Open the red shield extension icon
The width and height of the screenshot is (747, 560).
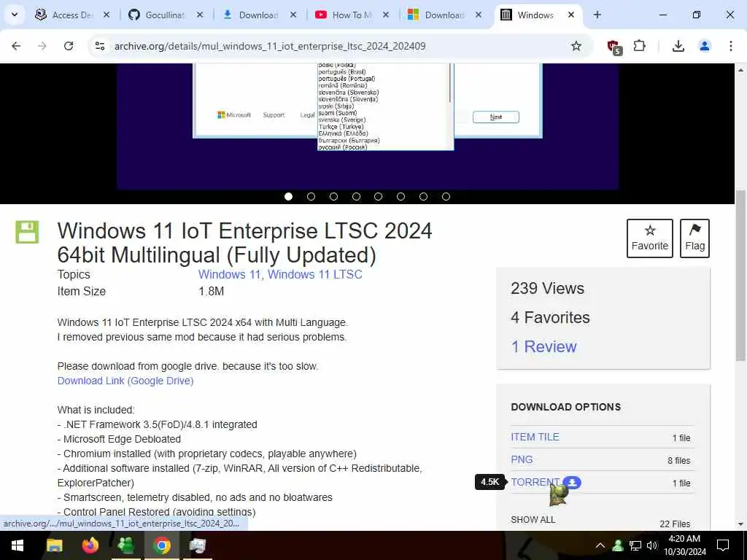[614, 47]
